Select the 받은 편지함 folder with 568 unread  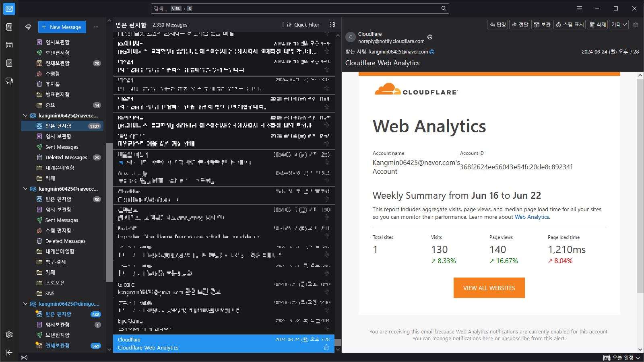click(x=62, y=314)
